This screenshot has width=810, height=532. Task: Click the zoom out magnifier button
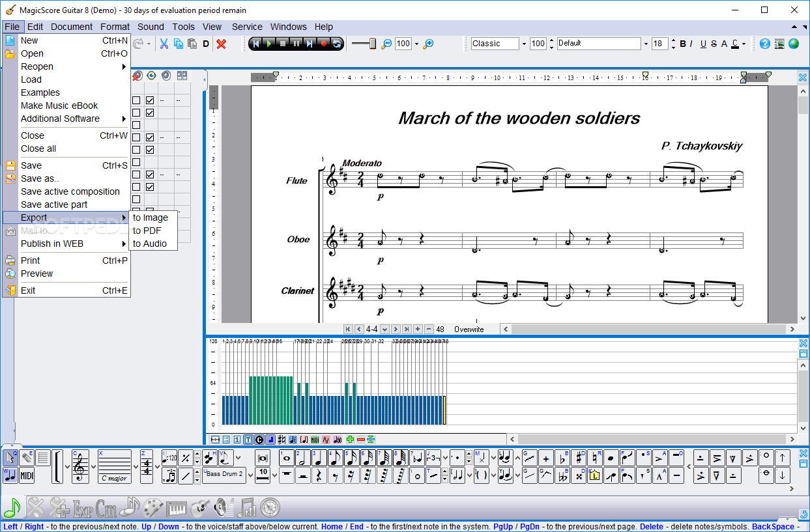(386, 44)
